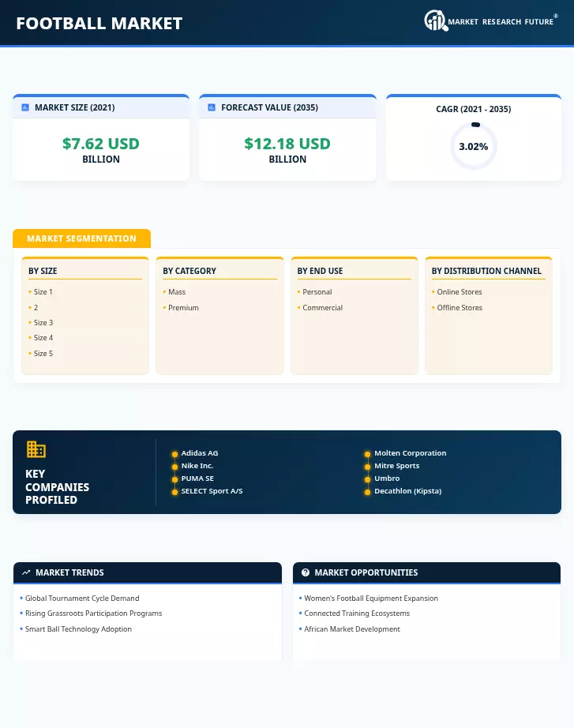Click Smart Ball Technology Adoption trend
Viewport: 574px width, 728px height.
coord(78,629)
